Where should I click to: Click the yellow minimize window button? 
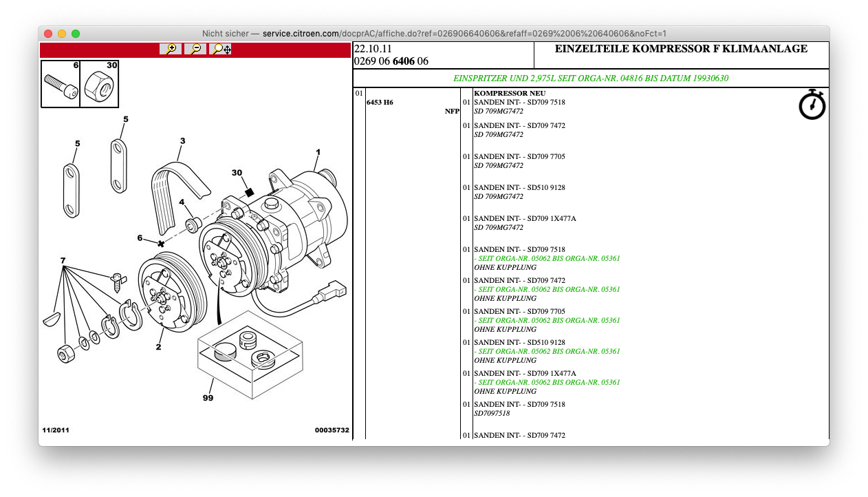tap(62, 33)
